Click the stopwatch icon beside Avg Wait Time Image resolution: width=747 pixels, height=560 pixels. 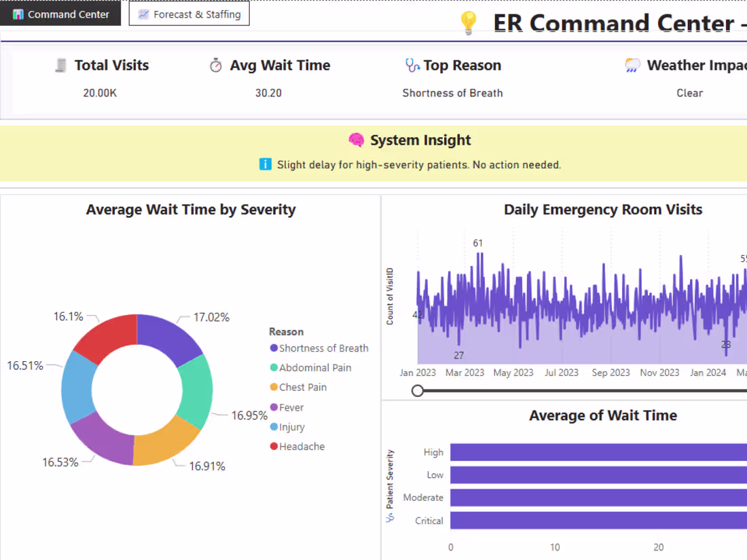click(215, 64)
